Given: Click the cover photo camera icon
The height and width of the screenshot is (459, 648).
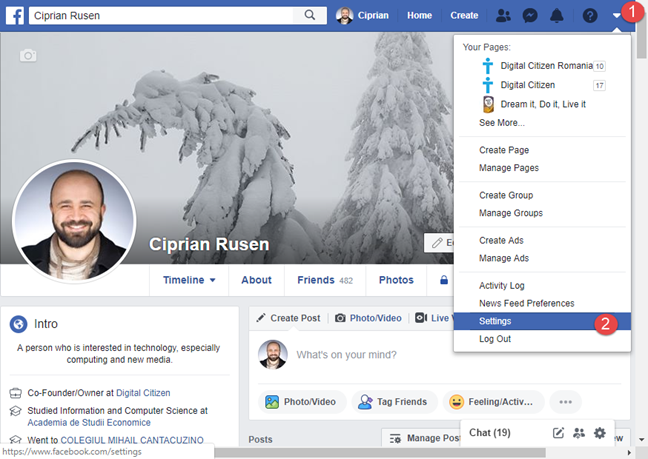Looking at the screenshot, I should point(28,55).
